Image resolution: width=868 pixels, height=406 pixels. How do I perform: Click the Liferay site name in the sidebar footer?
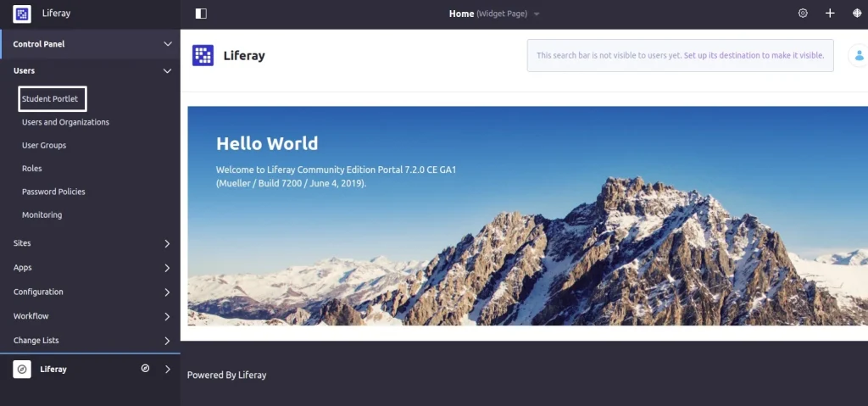(53, 369)
